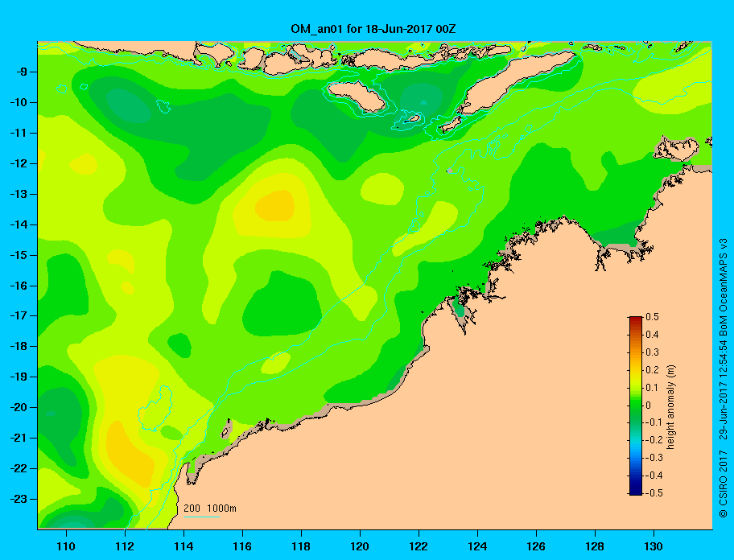Click the latitude axis label '-15'
The height and width of the screenshot is (560, 734).
click(19, 255)
